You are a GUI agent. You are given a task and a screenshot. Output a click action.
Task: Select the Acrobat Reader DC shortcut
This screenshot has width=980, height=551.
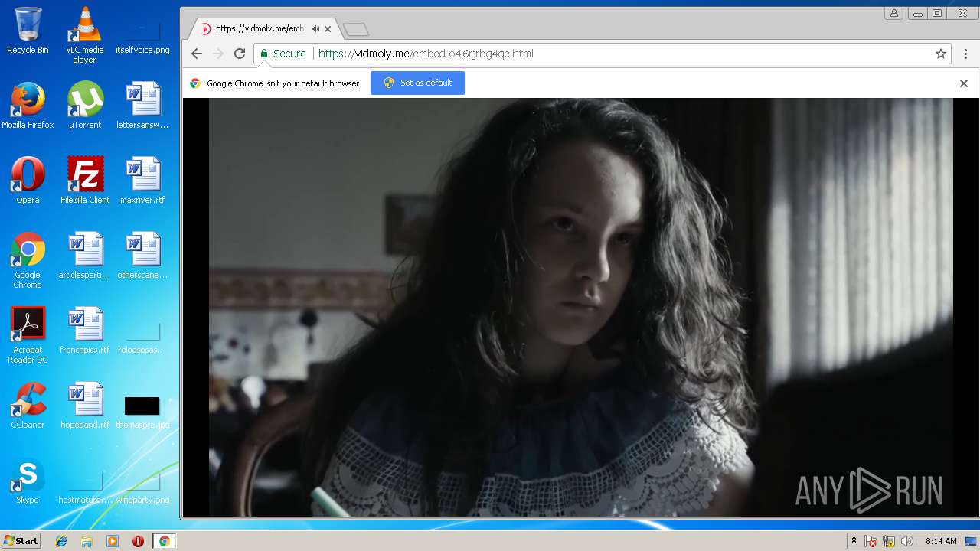tap(28, 335)
